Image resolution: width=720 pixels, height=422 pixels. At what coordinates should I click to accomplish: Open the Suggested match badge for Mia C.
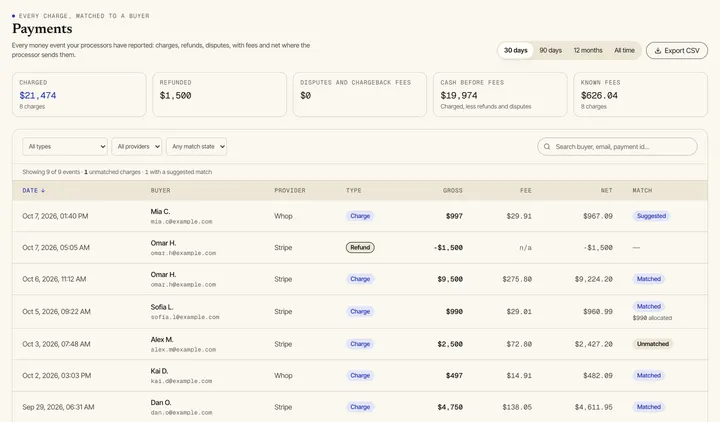point(651,216)
